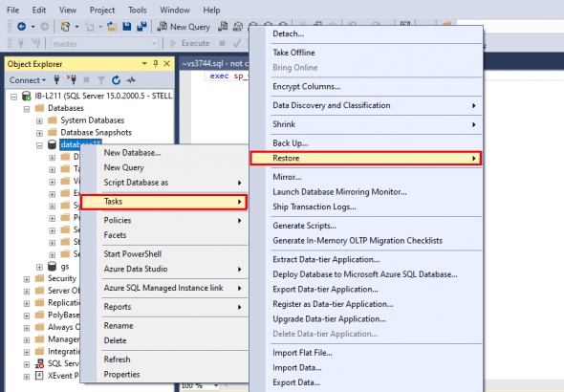564x392 pixels.
Task: Click the XEvent Profiler icon
Action: click(x=39, y=376)
